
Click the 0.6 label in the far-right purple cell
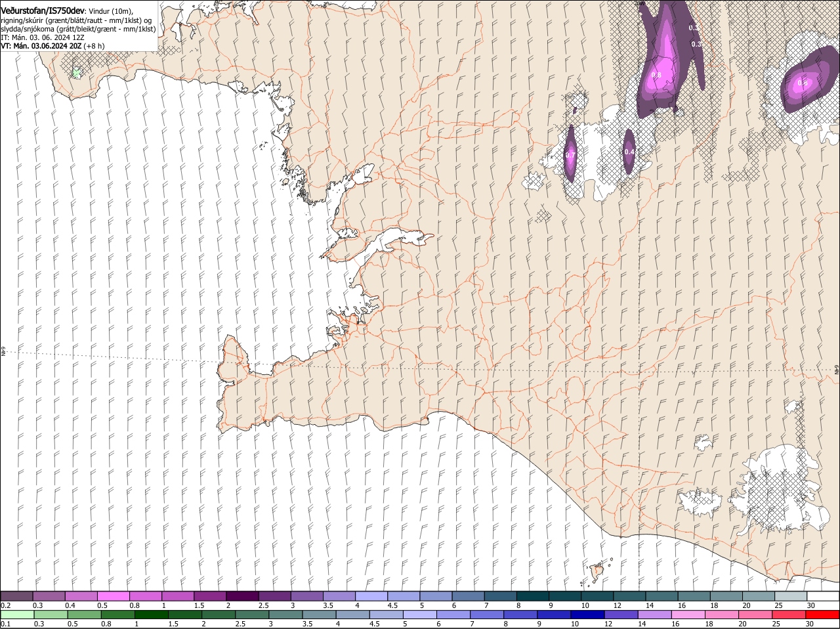[x=802, y=83]
